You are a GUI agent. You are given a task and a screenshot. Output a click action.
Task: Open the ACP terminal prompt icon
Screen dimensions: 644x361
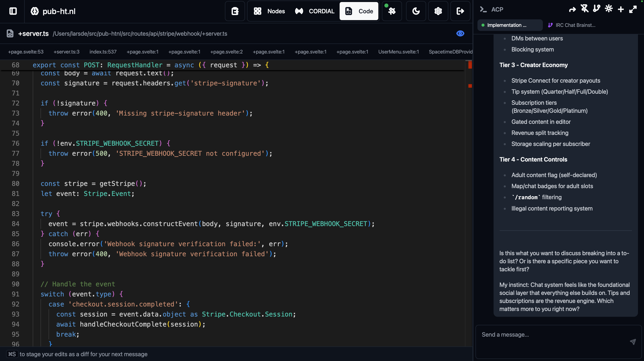[484, 9]
